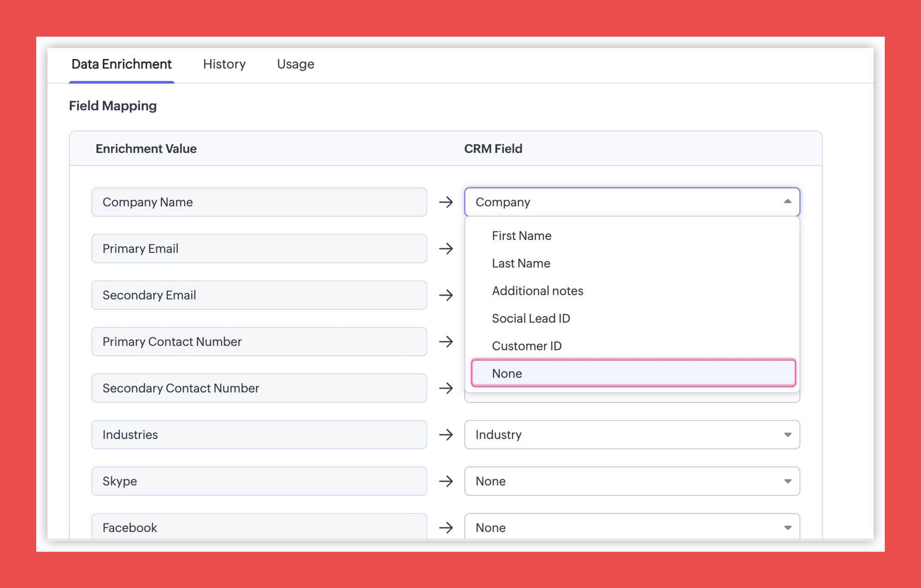Select First Name from dropdown list

click(521, 236)
